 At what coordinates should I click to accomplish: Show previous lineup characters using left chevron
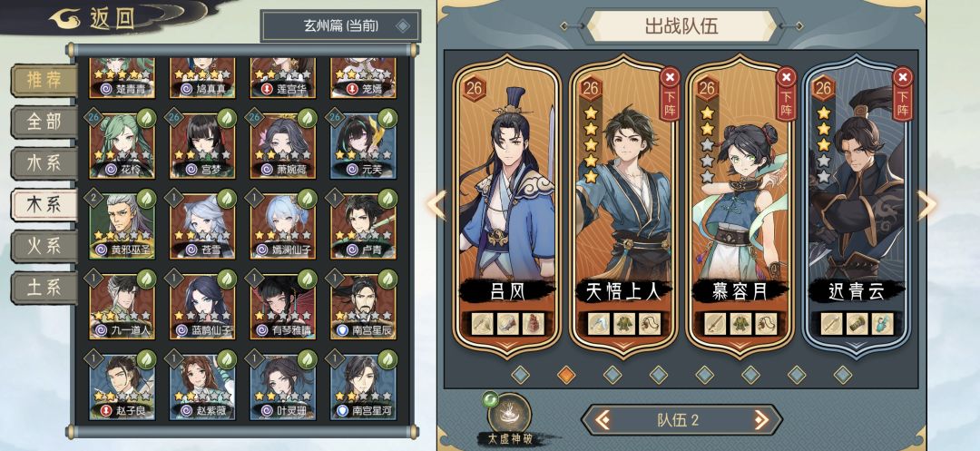pyautogui.click(x=436, y=205)
